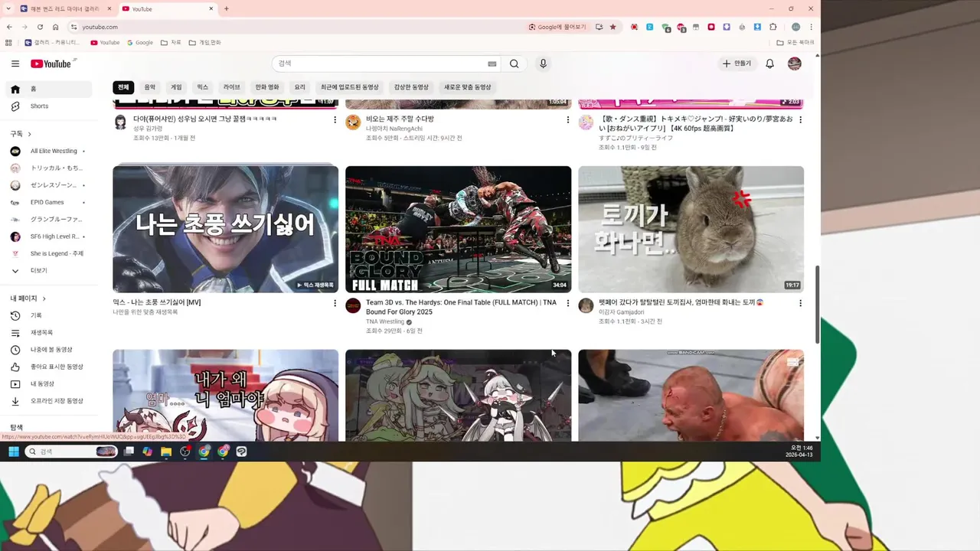Click Google에 물어보기 in the address bar

click(557, 27)
